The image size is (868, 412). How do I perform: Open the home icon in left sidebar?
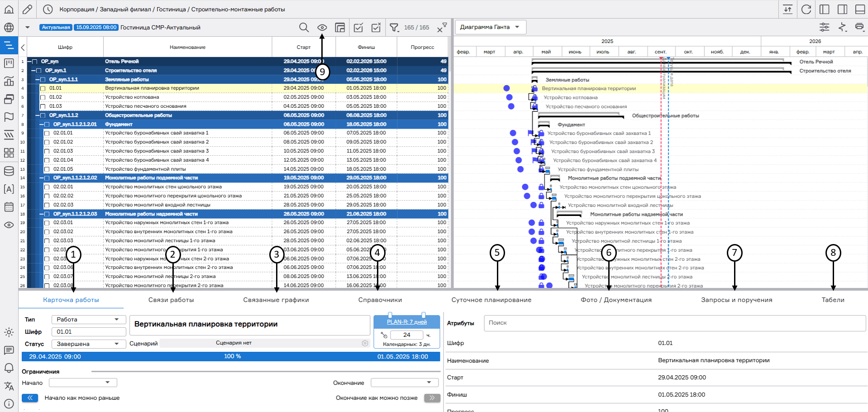click(9, 10)
